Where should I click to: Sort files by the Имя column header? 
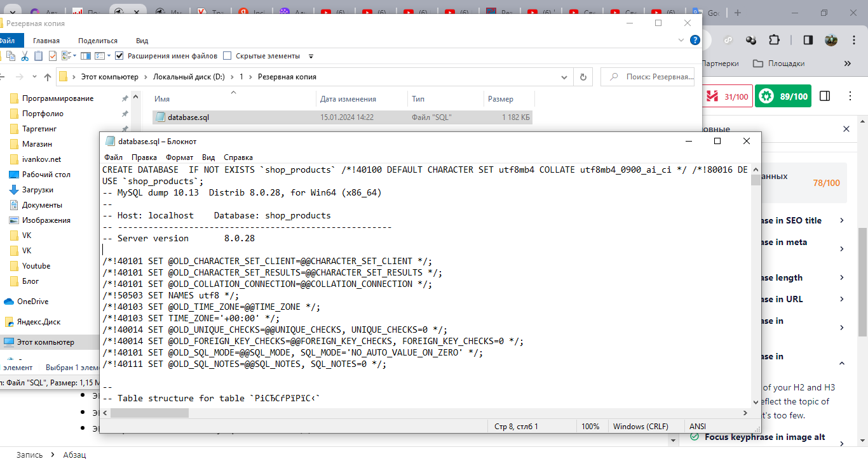(234, 99)
